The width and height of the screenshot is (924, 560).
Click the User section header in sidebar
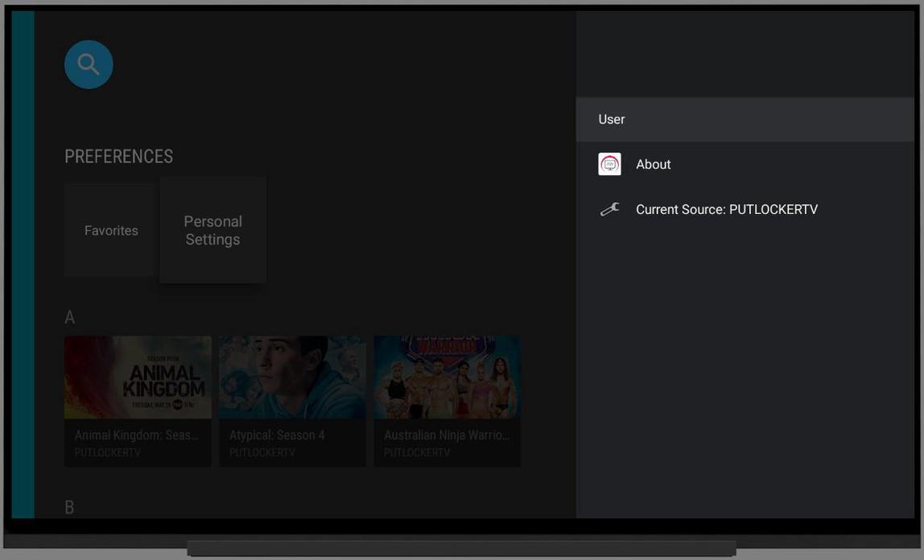(x=612, y=117)
